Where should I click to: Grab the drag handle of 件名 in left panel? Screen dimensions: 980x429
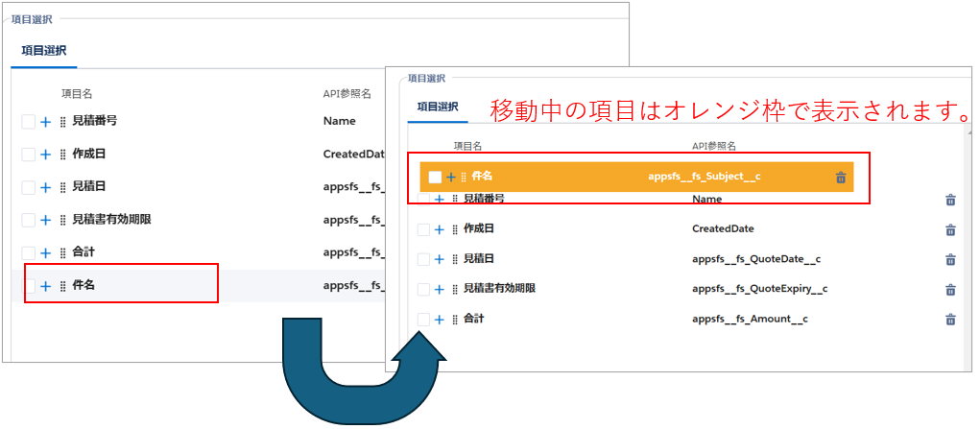62,285
